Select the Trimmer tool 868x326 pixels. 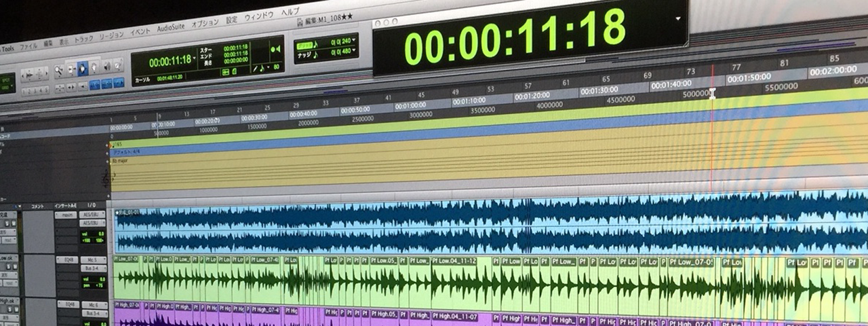[x=71, y=69]
